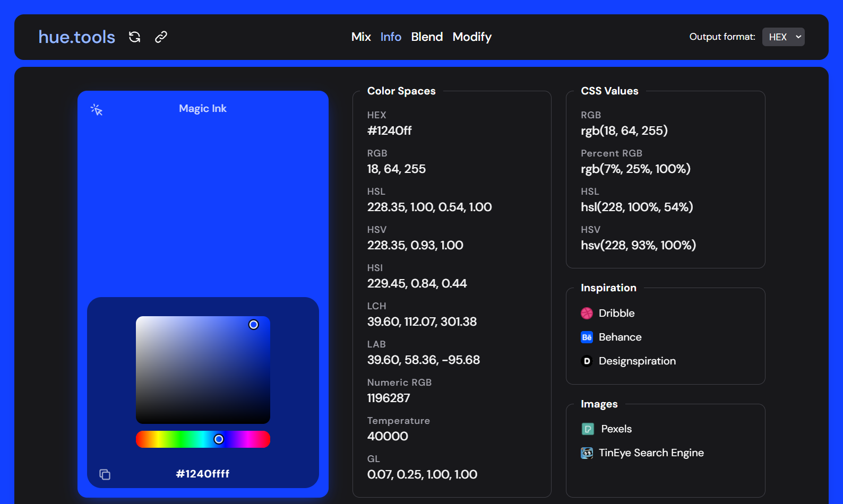Open the Blend tab
This screenshot has height=504, width=843.
(x=427, y=37)
